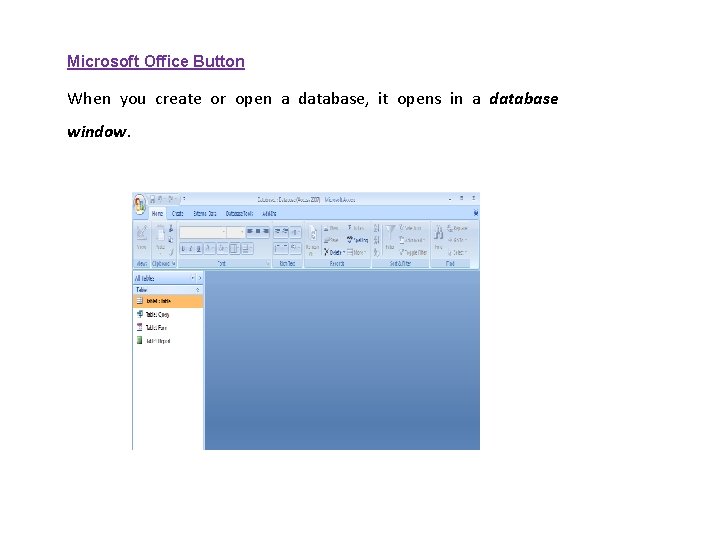Image resolution: width=720 pixels, height=540 pixels.
Task: Open the More dropdown in Records group
Action: [356, 252]
